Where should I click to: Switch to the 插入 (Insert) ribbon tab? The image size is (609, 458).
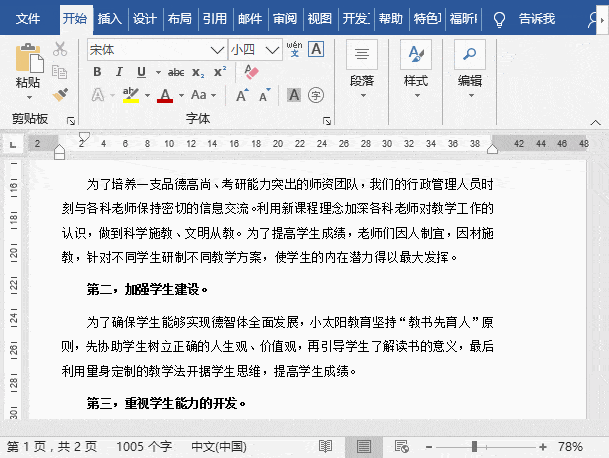(110, 18)
